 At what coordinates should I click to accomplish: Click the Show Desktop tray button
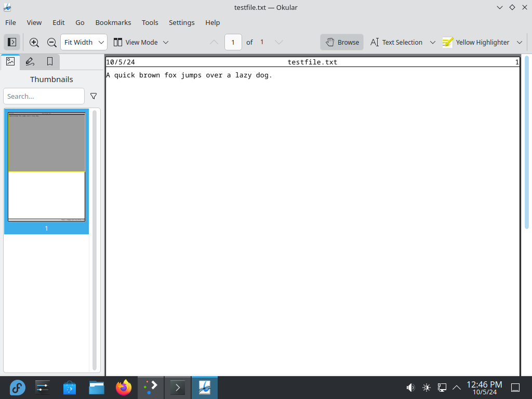coord(515,388)
